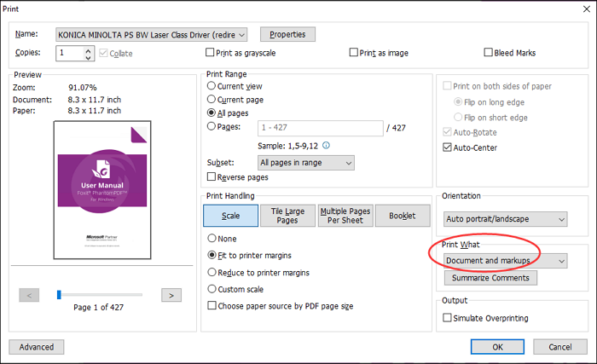Screen dimensions: 597x364
Task: Click the Summarize Comments button
Action: 490,278
